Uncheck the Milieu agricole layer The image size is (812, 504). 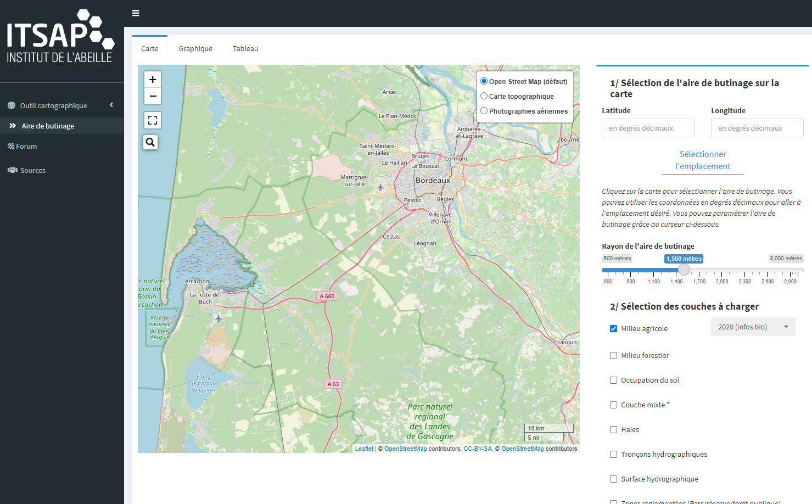tap(613, 329)
